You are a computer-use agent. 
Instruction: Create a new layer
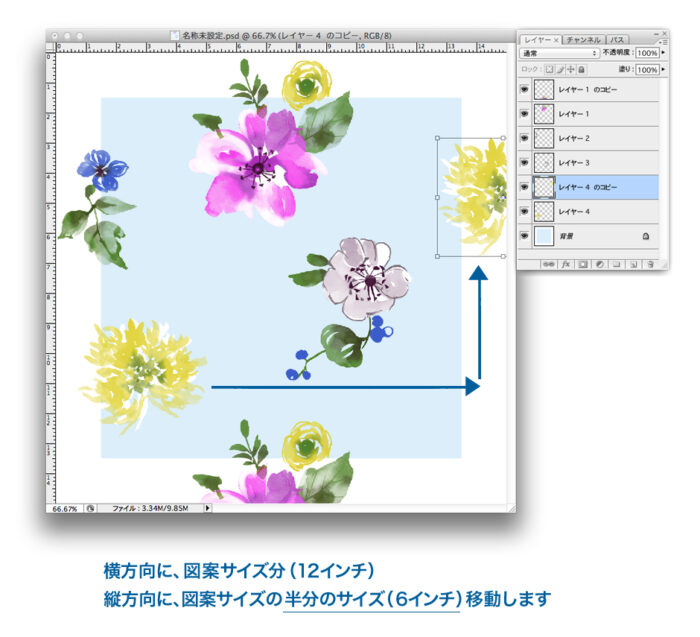click(x=633, y=264)
